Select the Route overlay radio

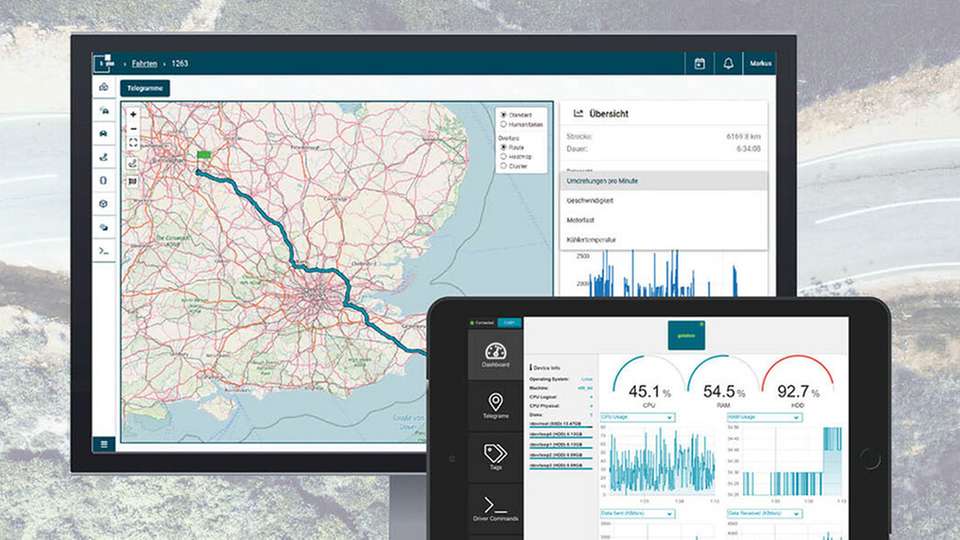coord(504,148)
